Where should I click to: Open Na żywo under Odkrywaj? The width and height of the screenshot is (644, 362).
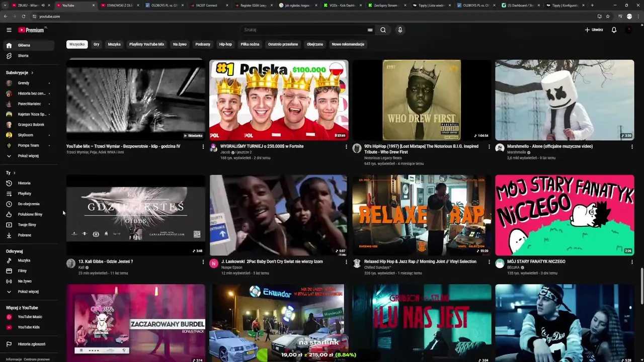pos(28,281)
